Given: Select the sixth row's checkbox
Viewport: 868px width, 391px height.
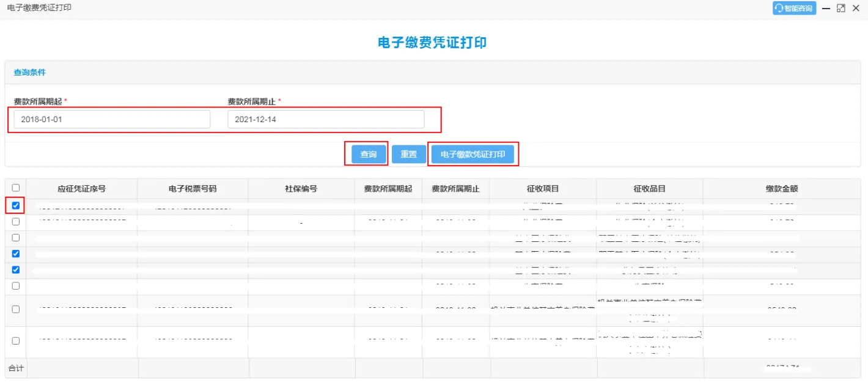Looking at the screenshot, I should coord(16,285).
